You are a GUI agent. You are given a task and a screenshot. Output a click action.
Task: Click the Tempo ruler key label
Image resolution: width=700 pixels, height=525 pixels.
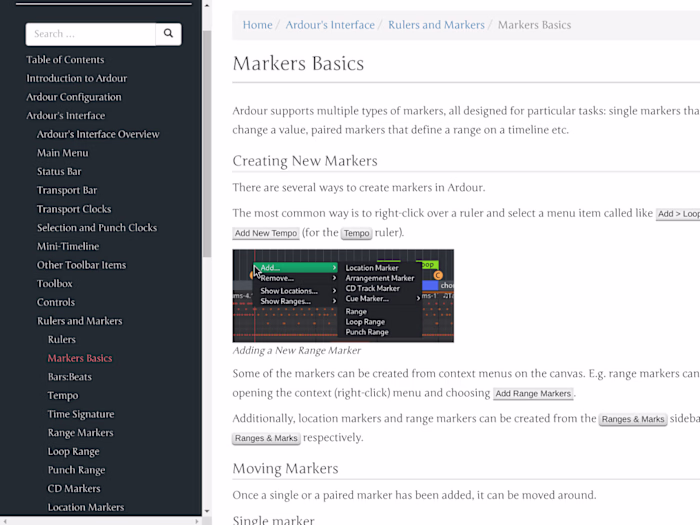[356, 233]
